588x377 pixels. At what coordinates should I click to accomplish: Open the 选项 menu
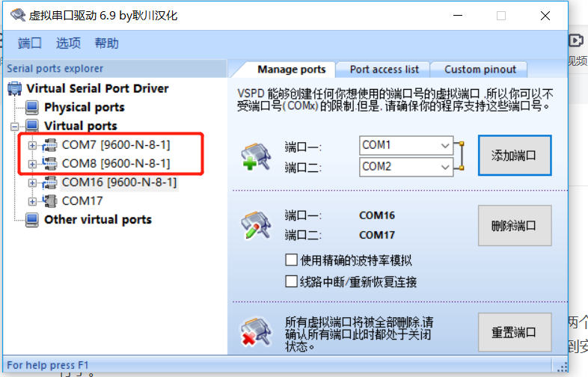click(x=68, y=43)
